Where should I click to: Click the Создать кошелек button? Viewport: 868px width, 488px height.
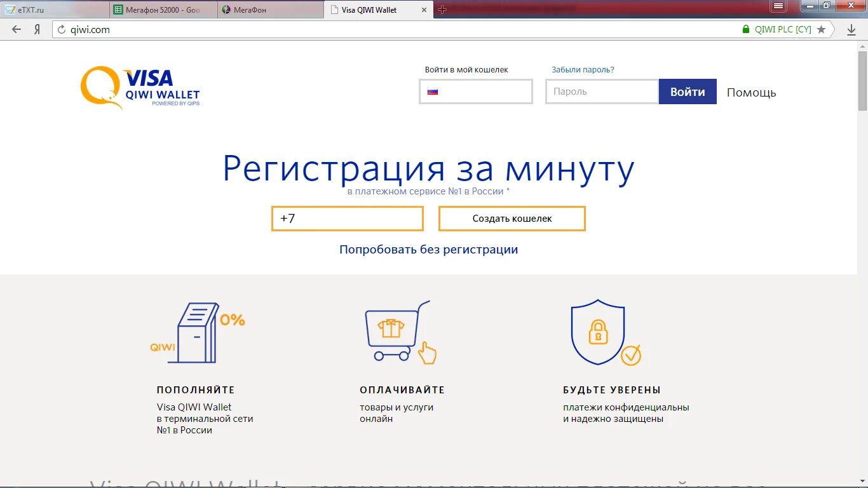pyautogui.click(x=512, y=219)
